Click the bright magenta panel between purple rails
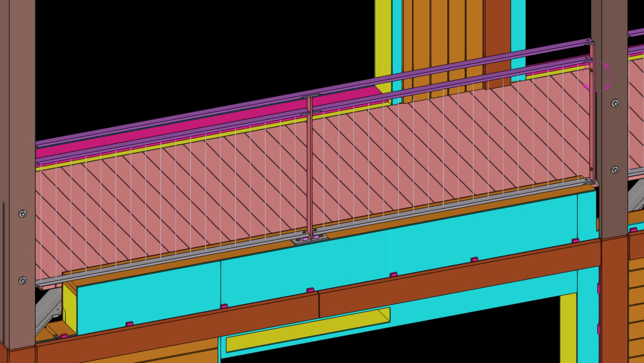 [209, 125]
